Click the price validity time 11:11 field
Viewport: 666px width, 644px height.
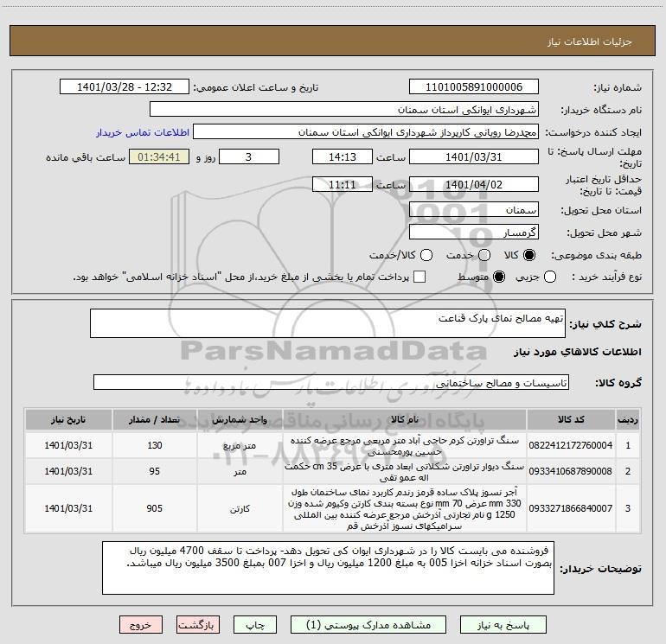click(343, 184)
